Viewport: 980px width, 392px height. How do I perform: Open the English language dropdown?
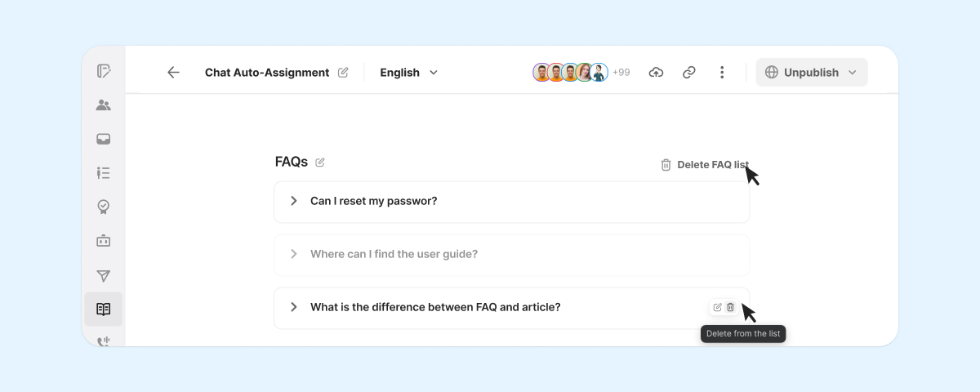pos(408,73)
